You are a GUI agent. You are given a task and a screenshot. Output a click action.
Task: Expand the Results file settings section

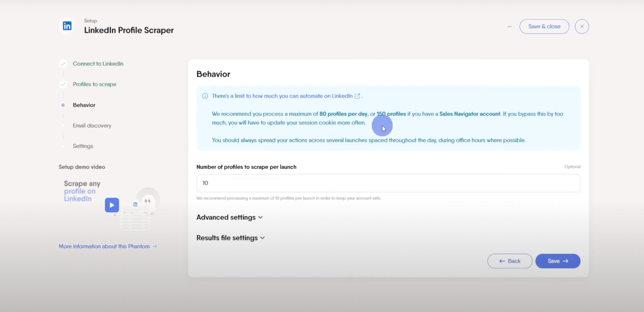230,238
